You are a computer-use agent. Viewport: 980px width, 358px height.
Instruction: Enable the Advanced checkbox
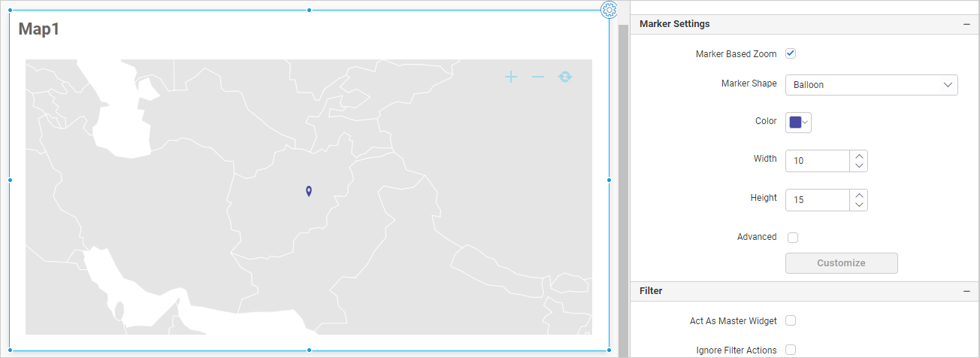coord(793,238)
